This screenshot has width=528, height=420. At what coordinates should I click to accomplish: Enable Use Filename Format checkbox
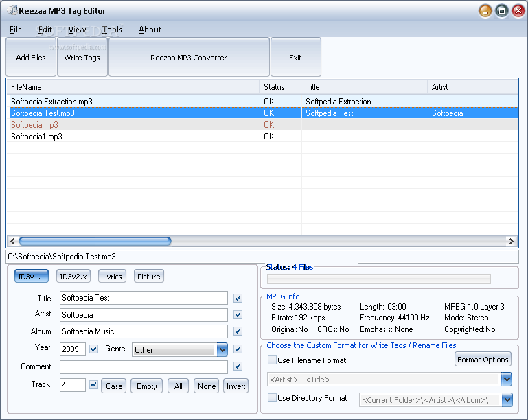[272, 360]
